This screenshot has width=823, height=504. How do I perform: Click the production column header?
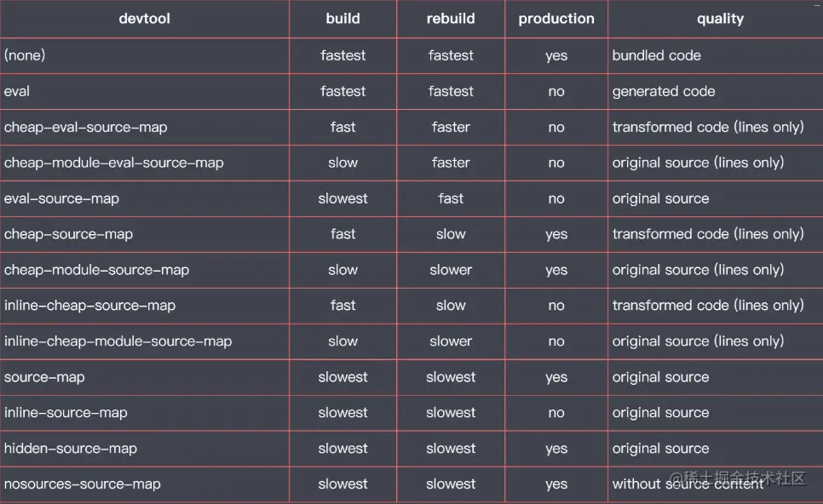coord(556,19)
